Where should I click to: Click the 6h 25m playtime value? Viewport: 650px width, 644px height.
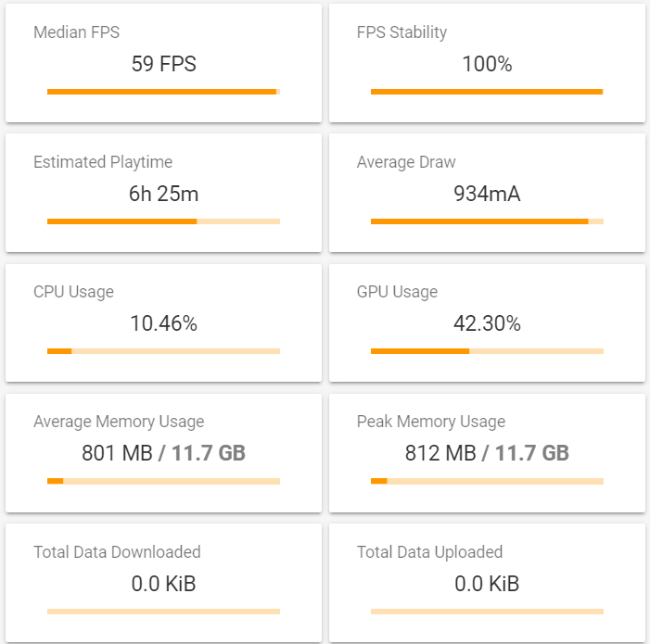164,195
